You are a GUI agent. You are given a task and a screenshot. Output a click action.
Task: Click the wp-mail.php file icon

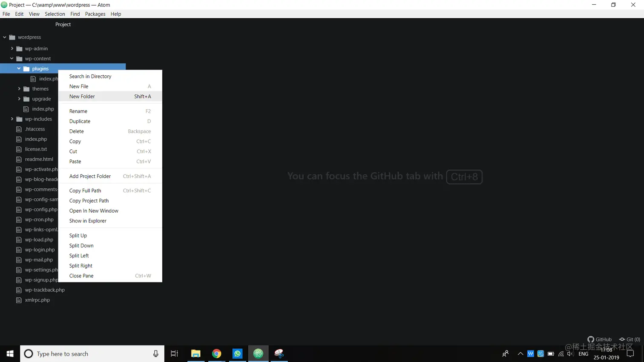click(x=19, y=260)
